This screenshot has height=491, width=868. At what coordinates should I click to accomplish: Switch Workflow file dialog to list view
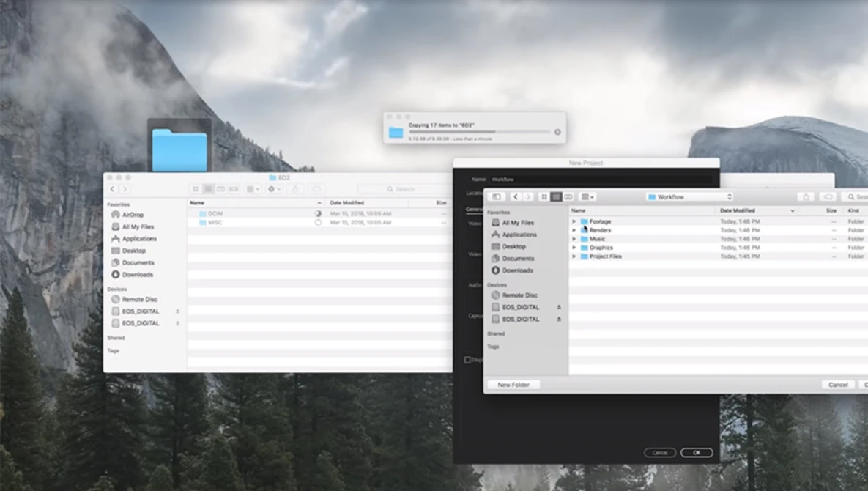[x=557, y=197]
